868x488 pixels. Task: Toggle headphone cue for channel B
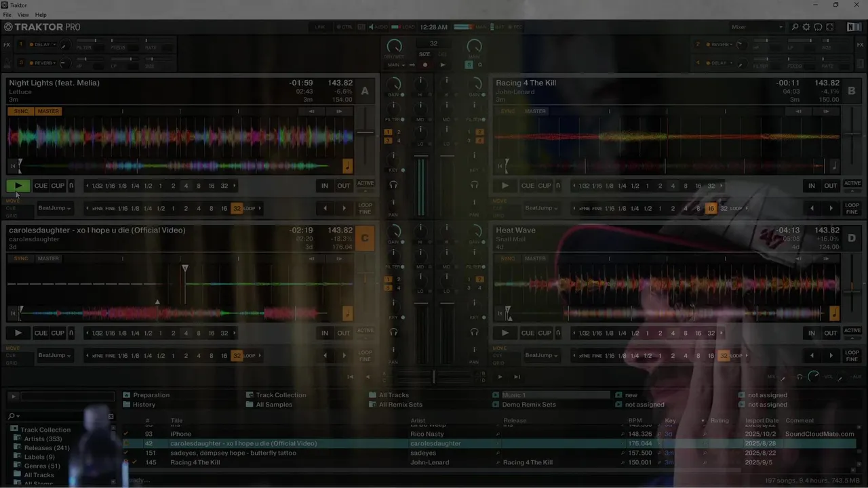pyautogui.click(x=474, y=184)
